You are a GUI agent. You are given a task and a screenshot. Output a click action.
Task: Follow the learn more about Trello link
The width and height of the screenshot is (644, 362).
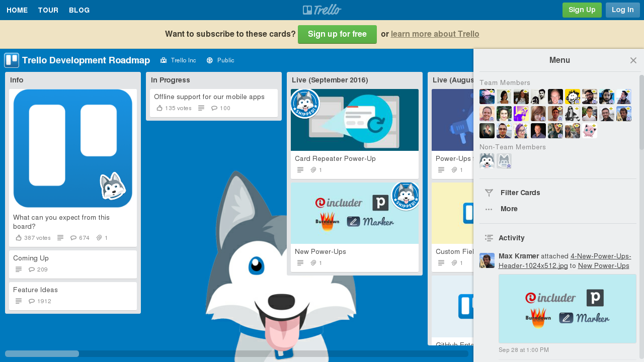[435, 34]
